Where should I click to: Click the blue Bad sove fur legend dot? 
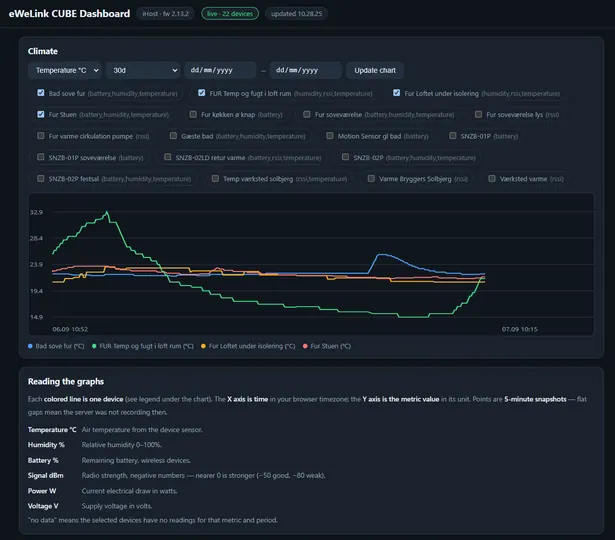(30, 346)
